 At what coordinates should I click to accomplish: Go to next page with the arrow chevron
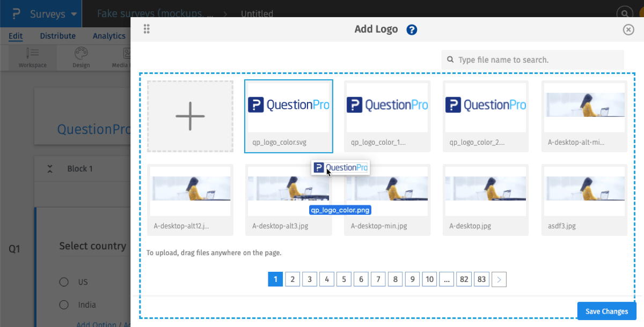[499, 279]
